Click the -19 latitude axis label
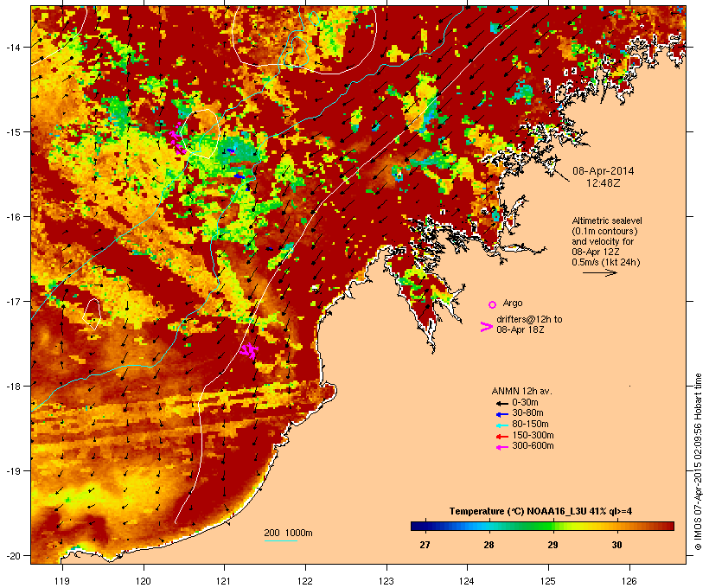709x588 pixels. 13,471
